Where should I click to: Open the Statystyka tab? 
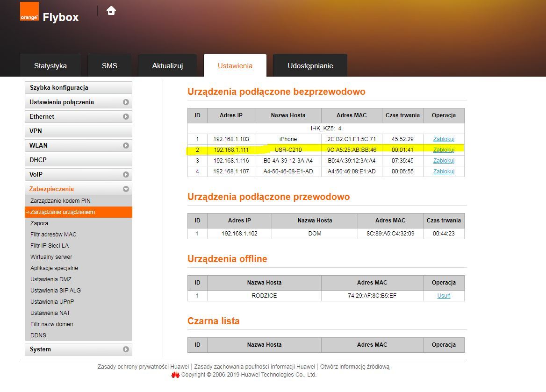click(50, 66)
